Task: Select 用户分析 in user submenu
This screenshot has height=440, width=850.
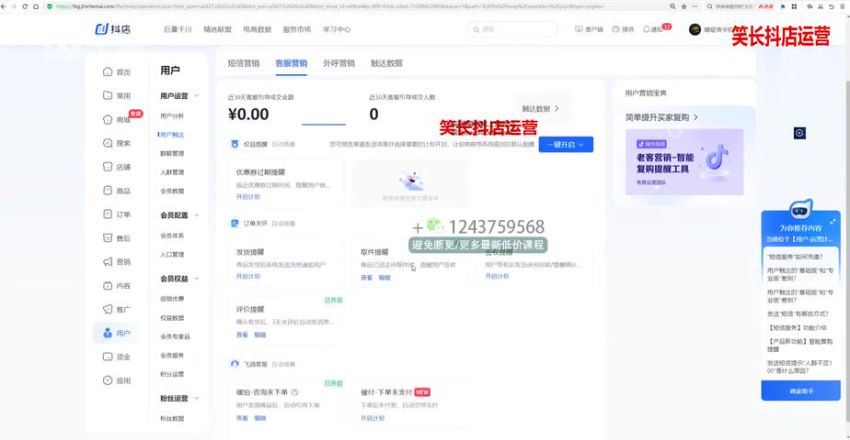Action: [x=172, y=116]
